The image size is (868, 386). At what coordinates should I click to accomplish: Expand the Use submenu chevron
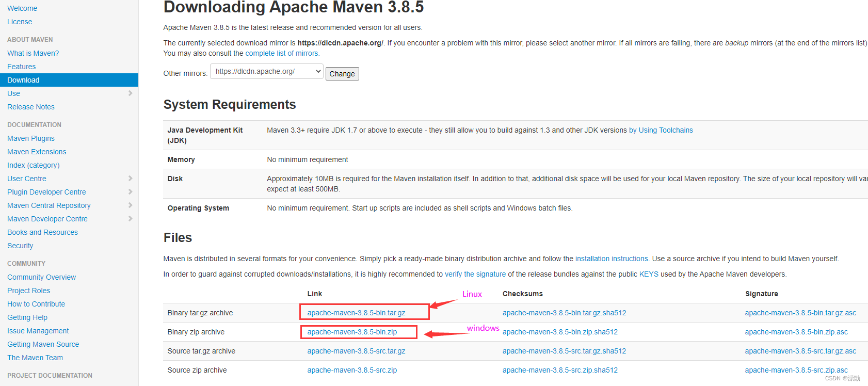pyautogui.click(x=130, y=93)
